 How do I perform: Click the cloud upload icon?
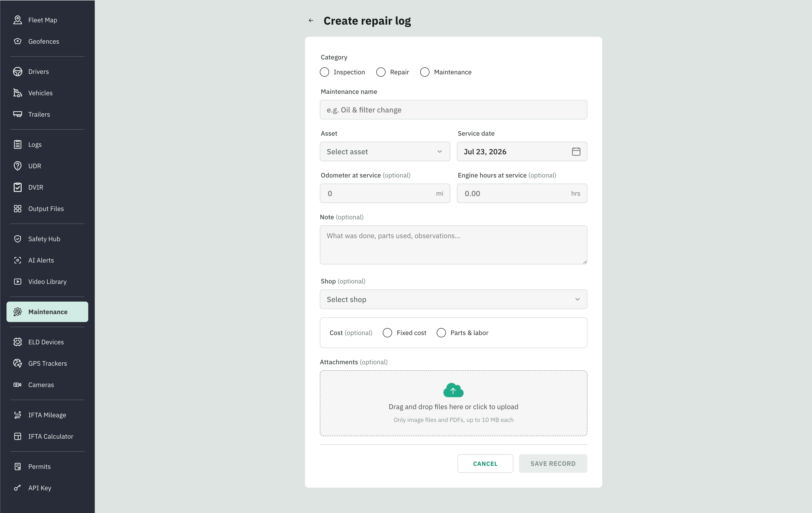(453, 390)
